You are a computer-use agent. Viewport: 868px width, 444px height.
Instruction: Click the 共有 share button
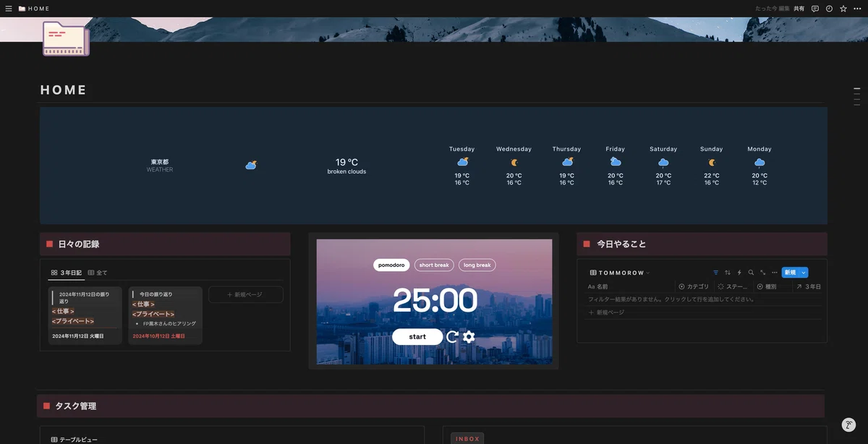point(799,9)
